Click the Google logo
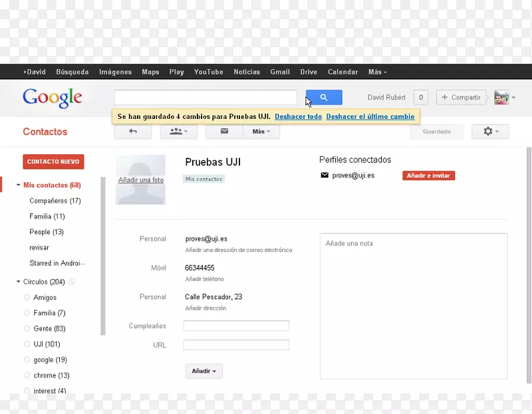 pos(53,98)
